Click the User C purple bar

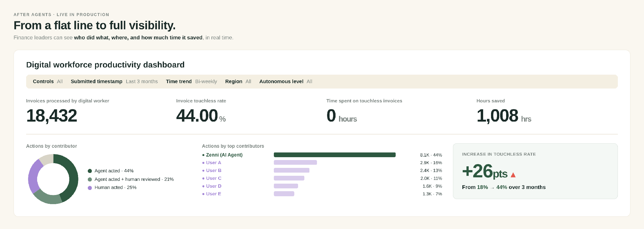[289, 178]
